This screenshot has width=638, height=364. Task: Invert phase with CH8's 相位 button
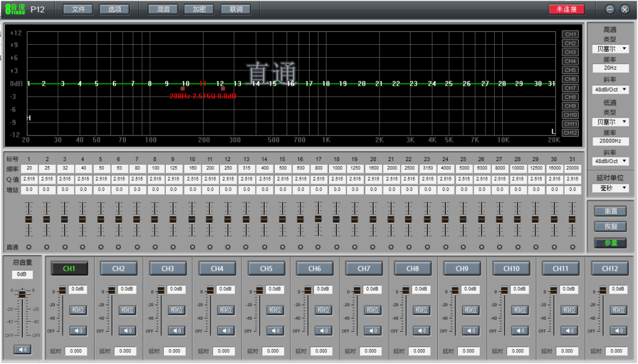[x=421, y=310]
